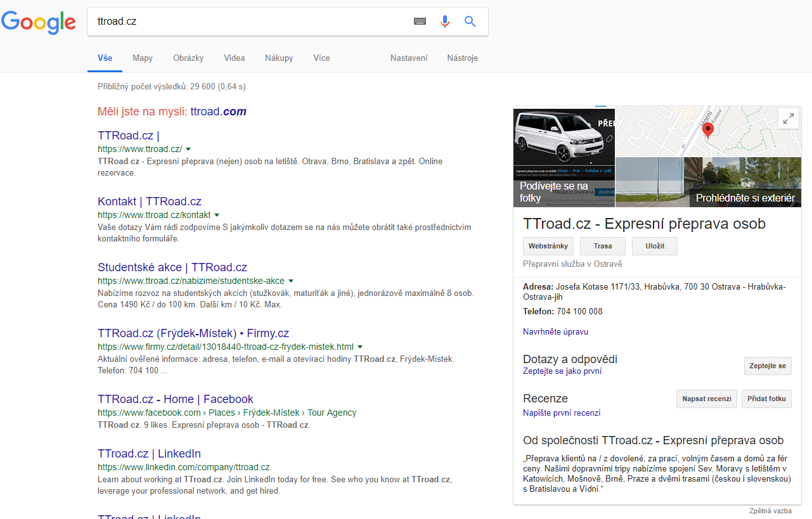Image resolution: width=812 pixels, height=519 pixels.
Task: Open the Nákupy tab
Action: click(279, 58)
